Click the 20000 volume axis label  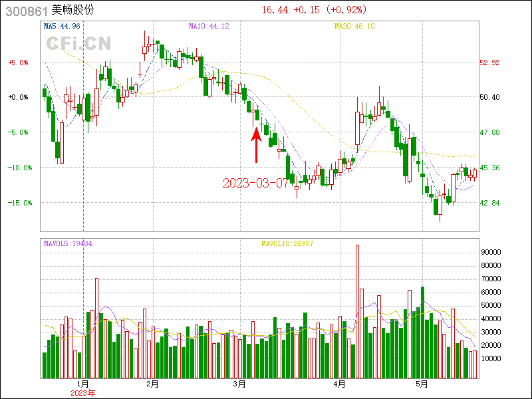click(x=491, y=345)
